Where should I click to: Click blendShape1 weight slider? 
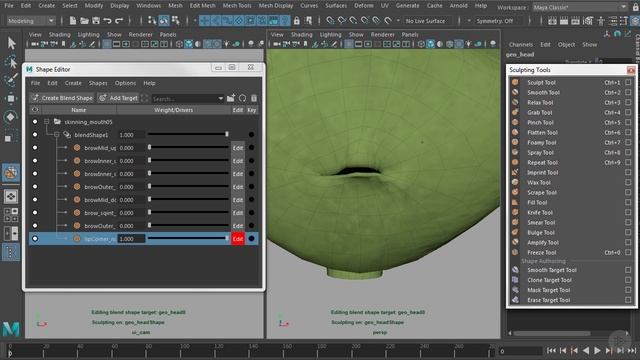(188, 134)
